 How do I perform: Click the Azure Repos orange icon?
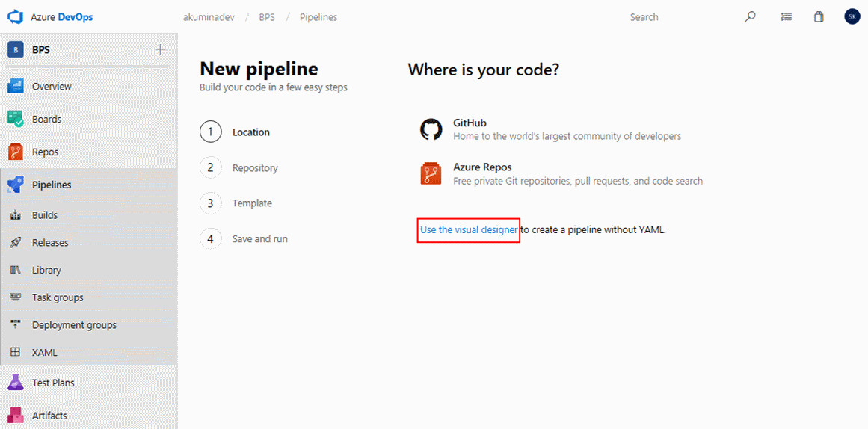point(431,173)
